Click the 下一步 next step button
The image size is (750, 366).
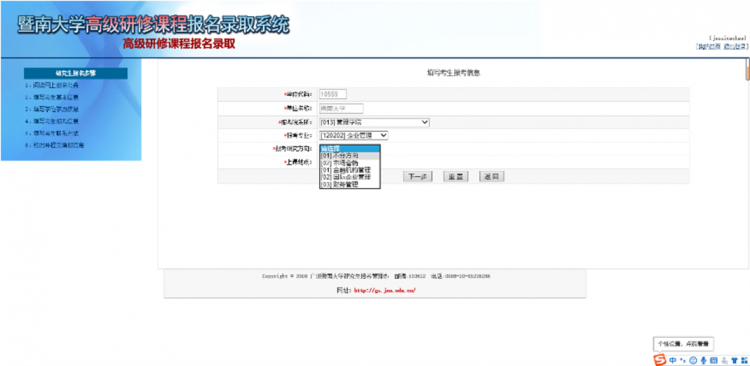click(418, 177)
